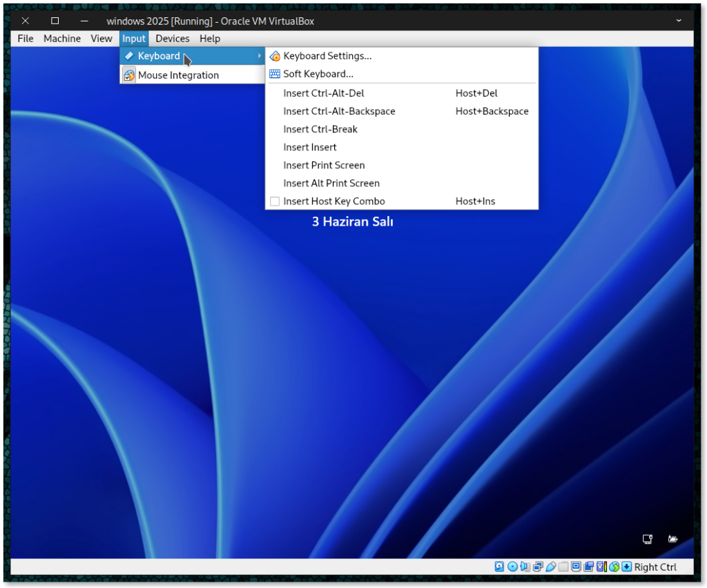Choose Insert Ctrl-Alt-Backspace
Screen dimensions: 707x588
click(x=402, y=111)
